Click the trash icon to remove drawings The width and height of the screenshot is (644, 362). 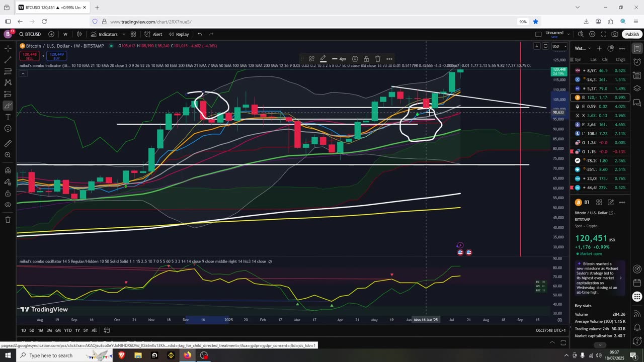8,220
